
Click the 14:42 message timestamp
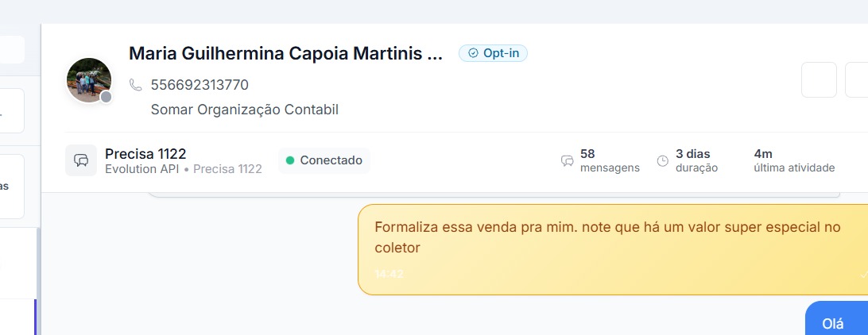[389, 274]
